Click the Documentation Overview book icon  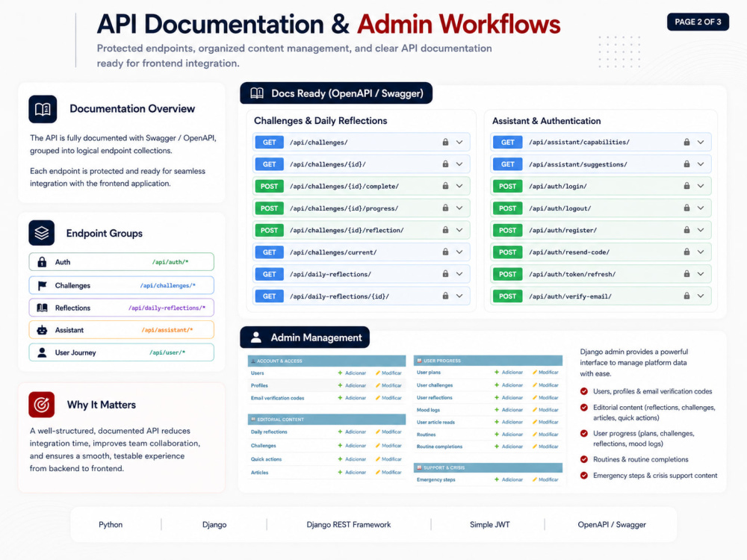43,109
